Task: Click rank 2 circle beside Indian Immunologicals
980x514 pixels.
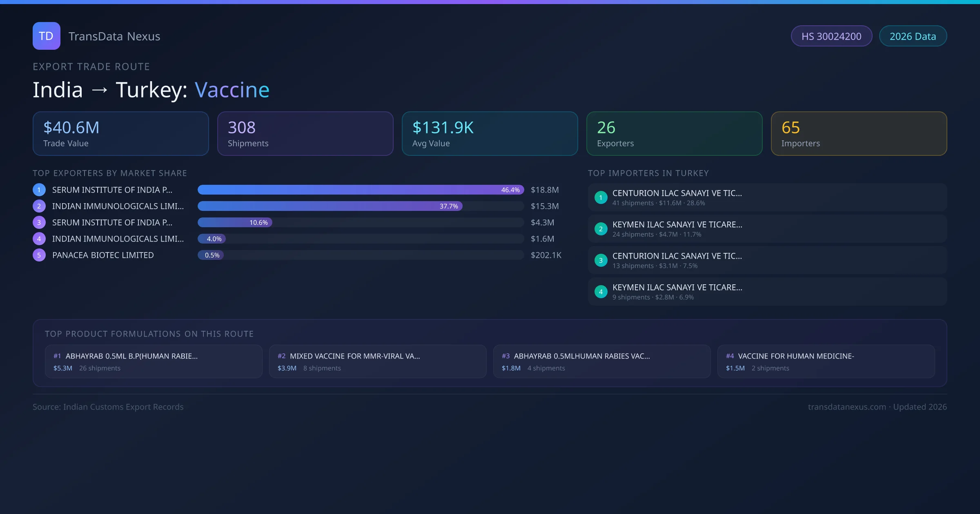Action: pyautogui.click(x=39, y=206)
